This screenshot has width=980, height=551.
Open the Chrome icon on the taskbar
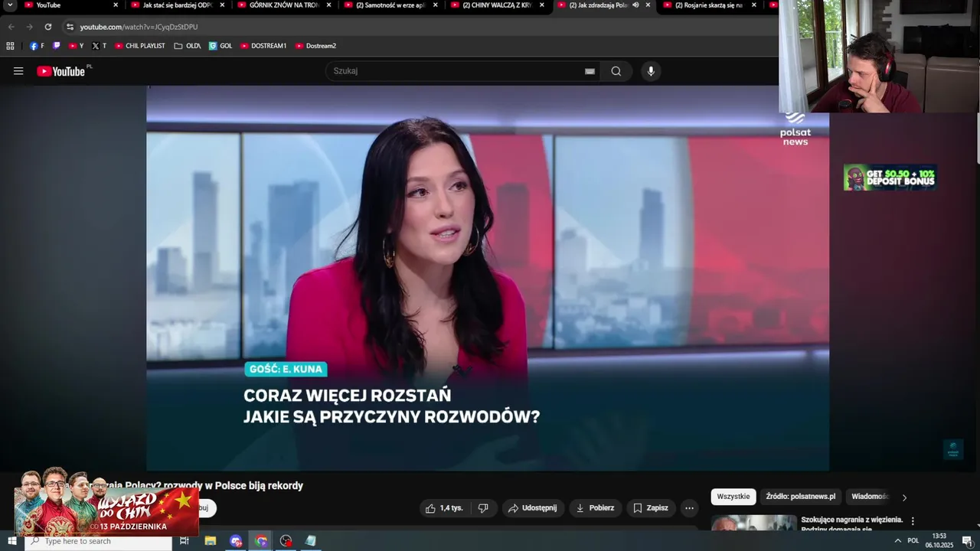coord(261,541)
